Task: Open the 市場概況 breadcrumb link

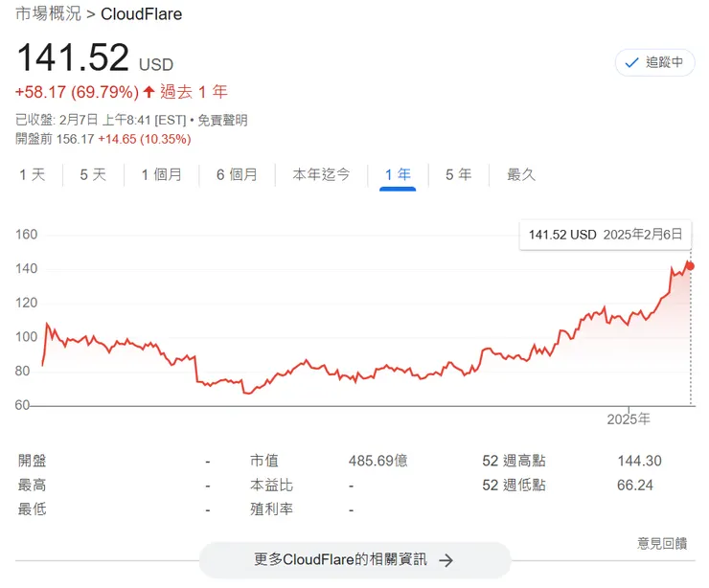Action: point(48,14)
